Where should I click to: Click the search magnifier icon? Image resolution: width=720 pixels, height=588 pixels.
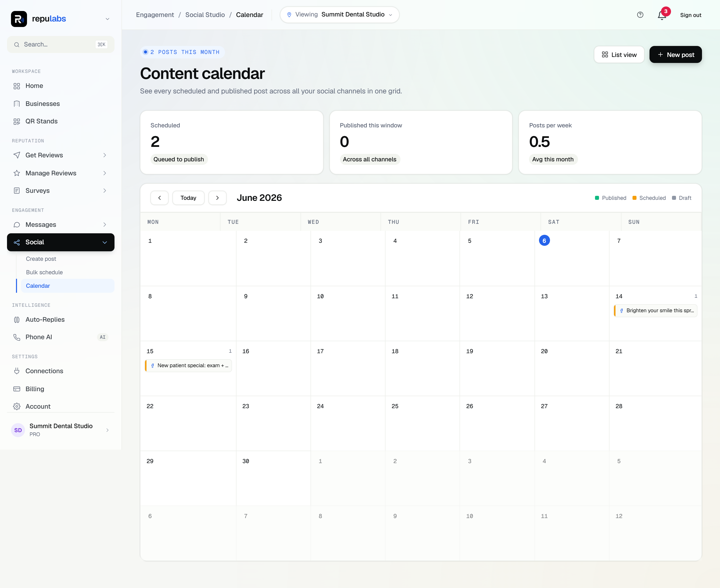tap(16, 44)
